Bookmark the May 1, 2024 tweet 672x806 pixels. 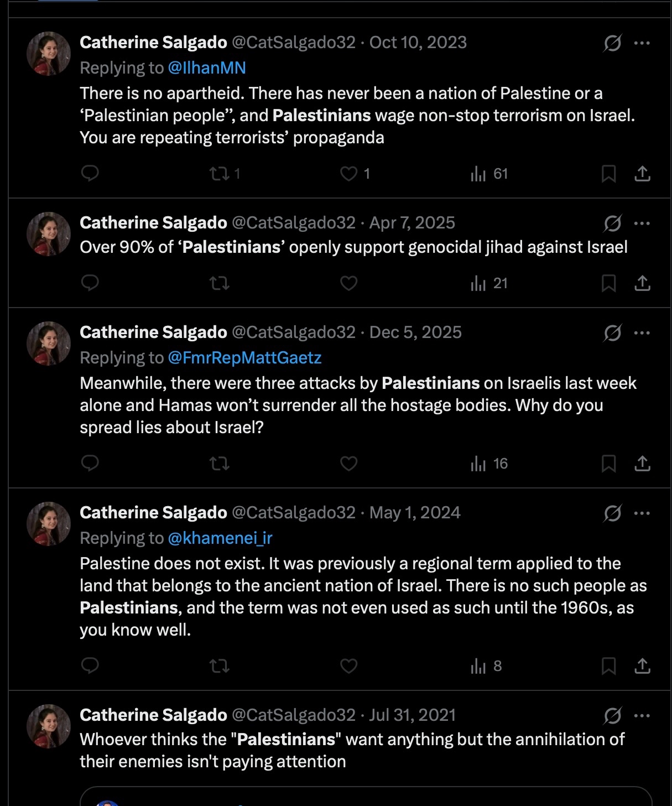coord(608,666)
